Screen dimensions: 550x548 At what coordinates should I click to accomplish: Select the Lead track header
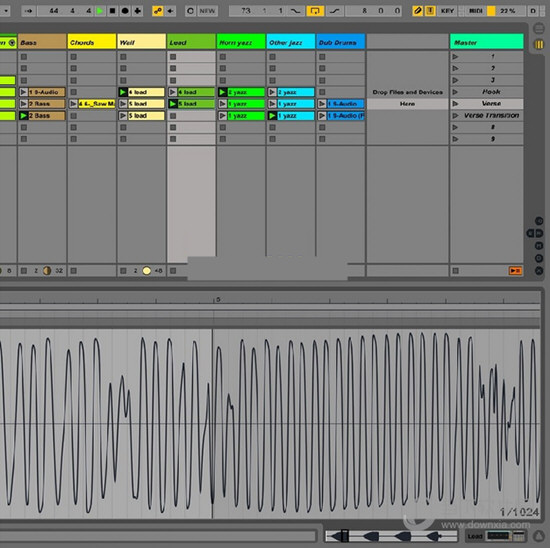pyautogui.click(x=191, y=42)
